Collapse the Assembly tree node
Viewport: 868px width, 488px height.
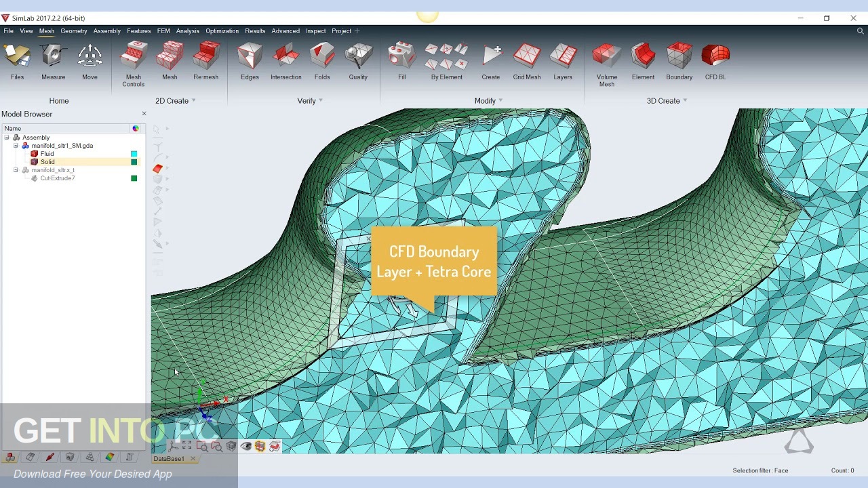[6, 137]
